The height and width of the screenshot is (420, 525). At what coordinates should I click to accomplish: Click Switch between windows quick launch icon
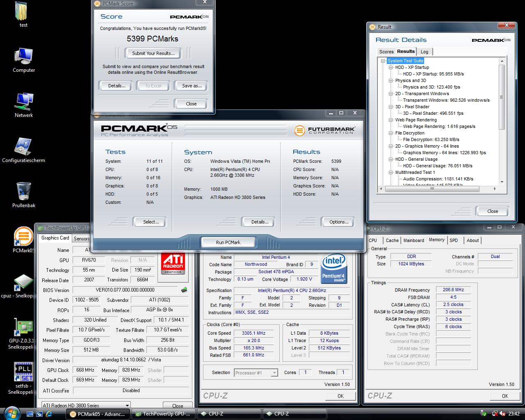point(39,413)
